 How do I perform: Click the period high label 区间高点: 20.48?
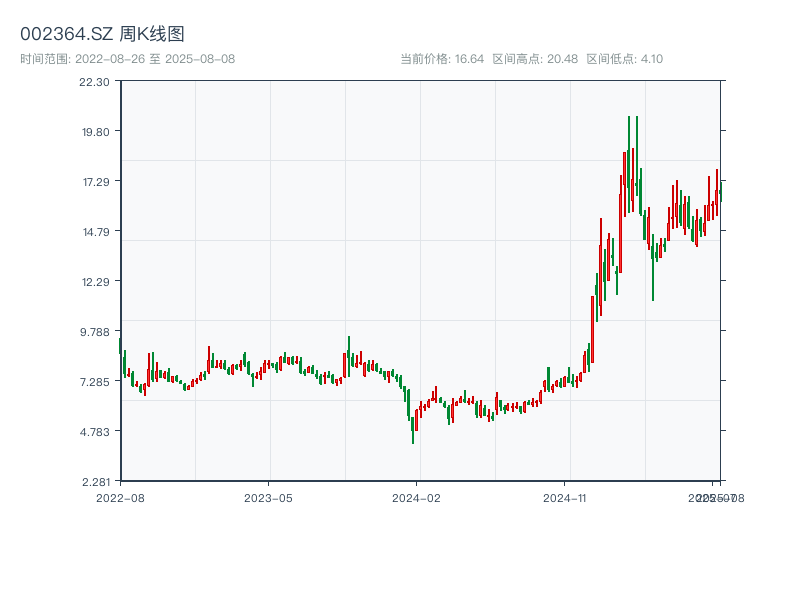[x=535, y=59]
